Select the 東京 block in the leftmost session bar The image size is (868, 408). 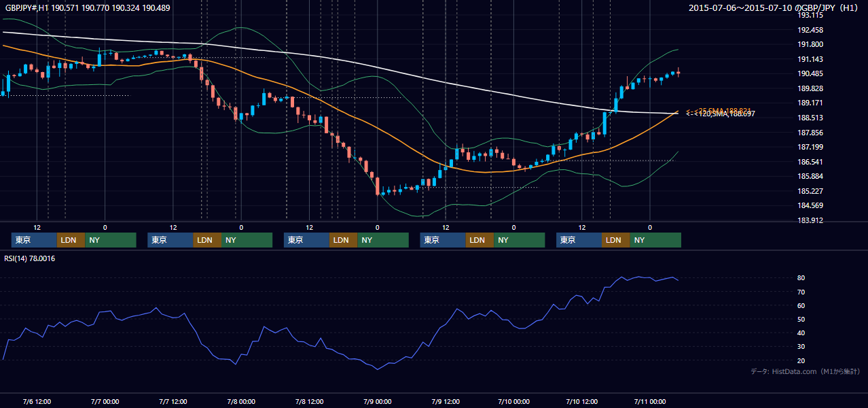(34, 240)
